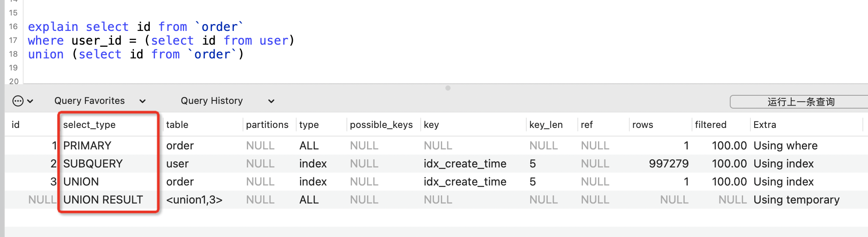Click the Extra column header
The image size is (868, 237).
coord(765,125)
